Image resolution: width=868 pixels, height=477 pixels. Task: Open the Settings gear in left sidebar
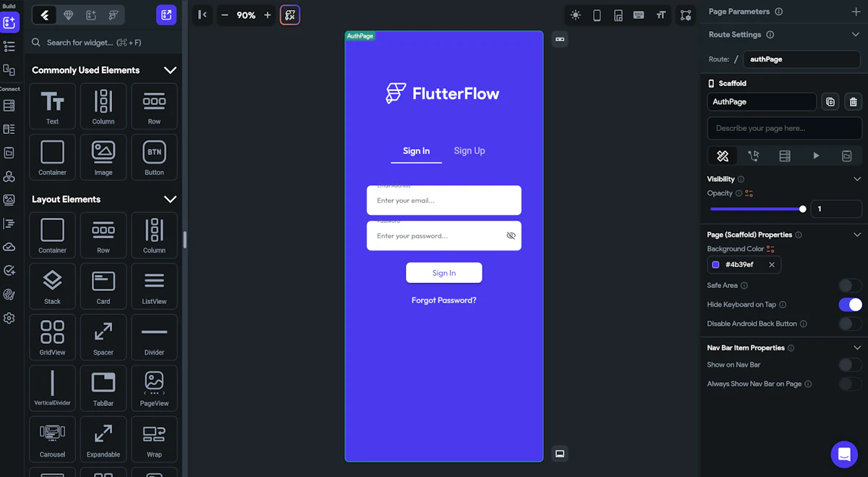pyautogui.click(x=9, y=318)
